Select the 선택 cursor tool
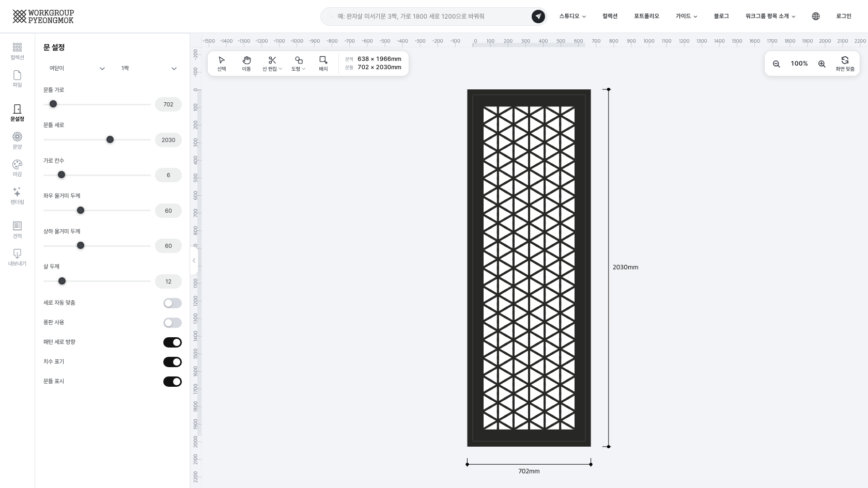 pos(222,64)
